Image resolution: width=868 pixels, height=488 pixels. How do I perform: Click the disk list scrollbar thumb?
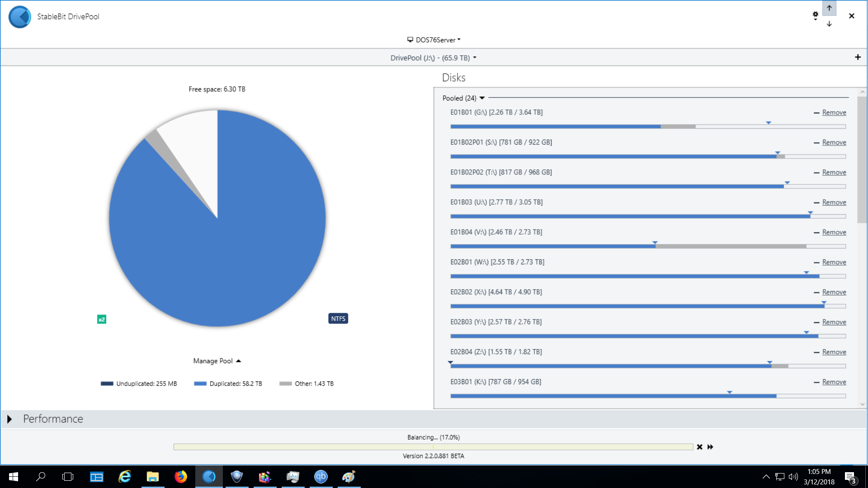[x=862, y=160]
